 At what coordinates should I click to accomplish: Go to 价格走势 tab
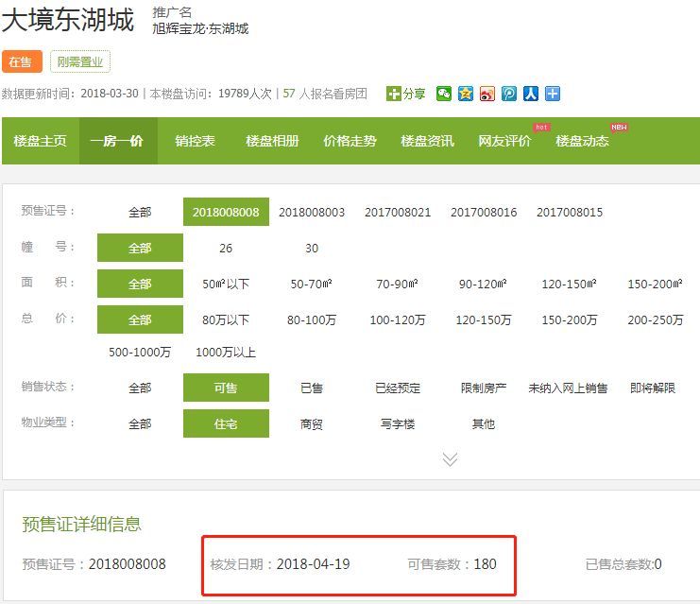350,141
